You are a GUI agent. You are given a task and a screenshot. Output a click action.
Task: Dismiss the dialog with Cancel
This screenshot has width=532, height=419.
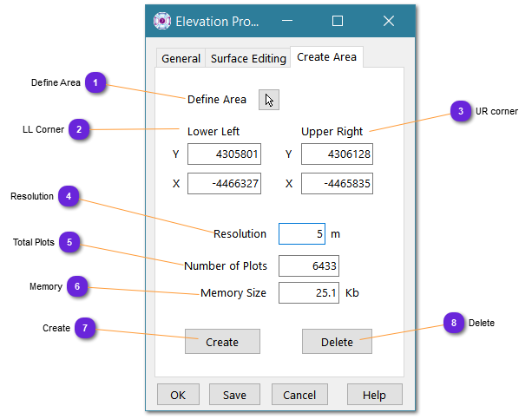tap(299, 395)
